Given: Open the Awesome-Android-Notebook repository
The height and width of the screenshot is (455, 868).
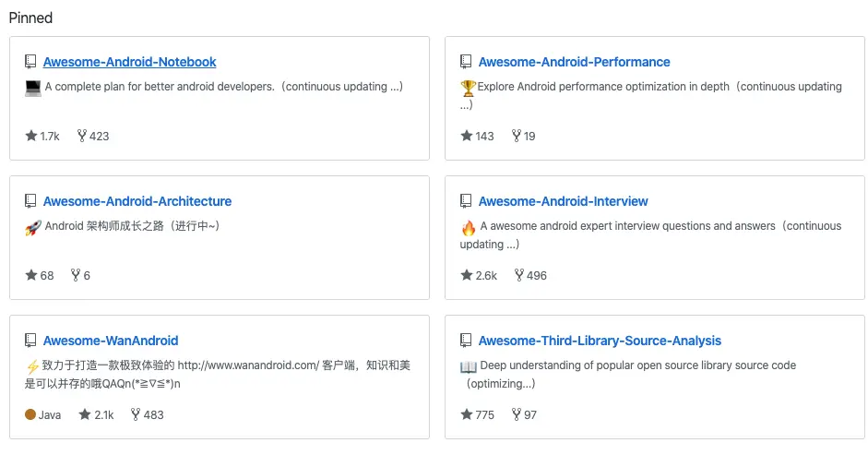Looking at the screenshot, I should 129,63.
